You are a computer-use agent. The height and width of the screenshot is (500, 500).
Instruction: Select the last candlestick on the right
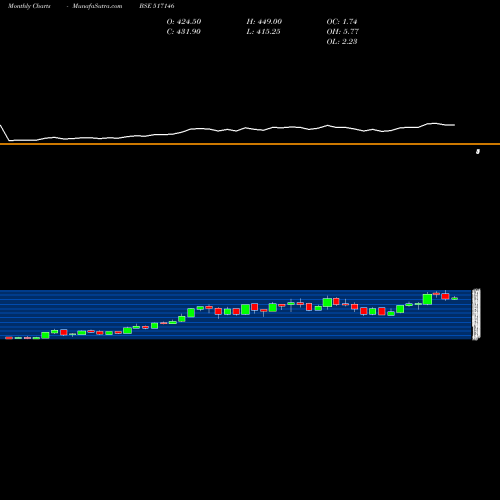(x=455, y=299)
